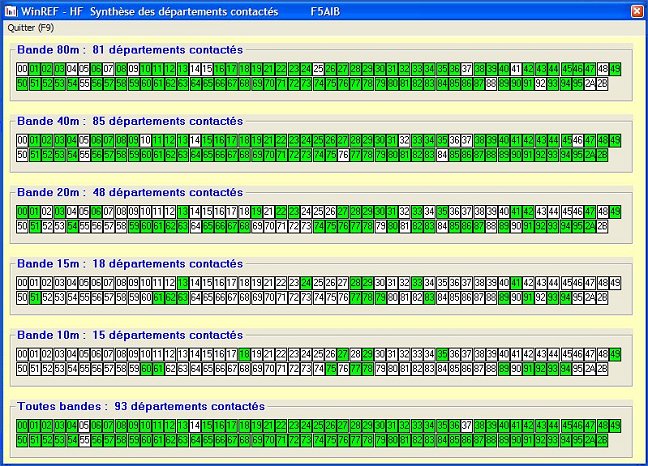Select department 41 in Bande 15m

click(x=516, y=283)
